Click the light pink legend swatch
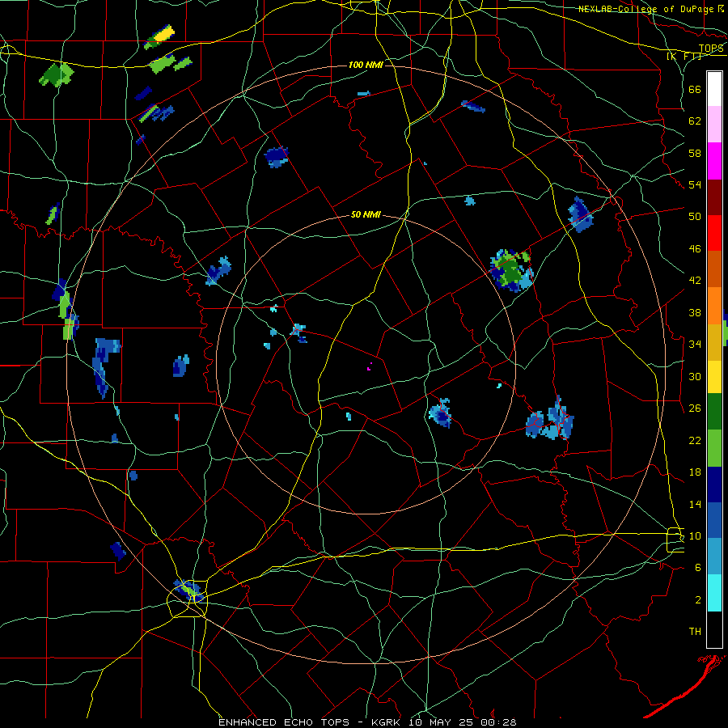Viewport: 728px width, 728px height. pos(714,125)
